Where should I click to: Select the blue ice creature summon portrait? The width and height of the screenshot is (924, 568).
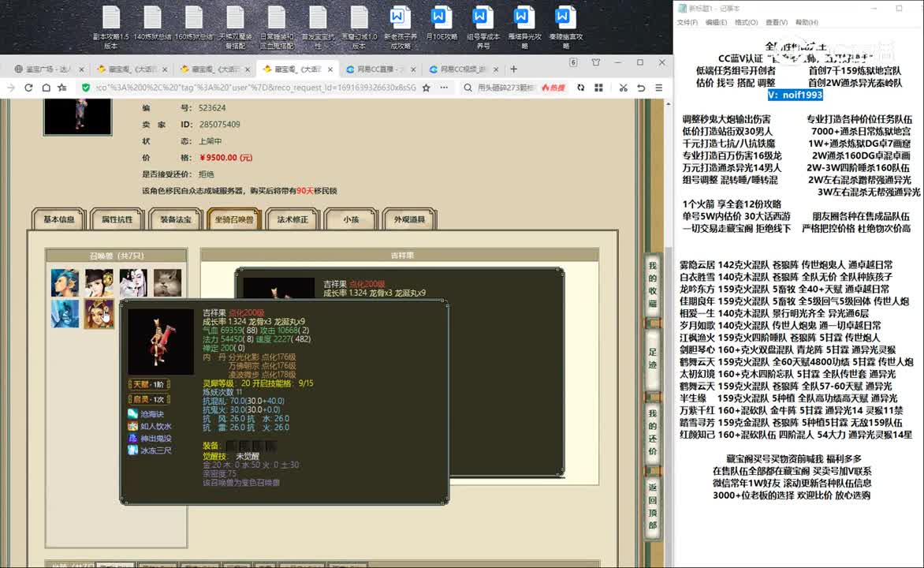click(x=65, y=313)
